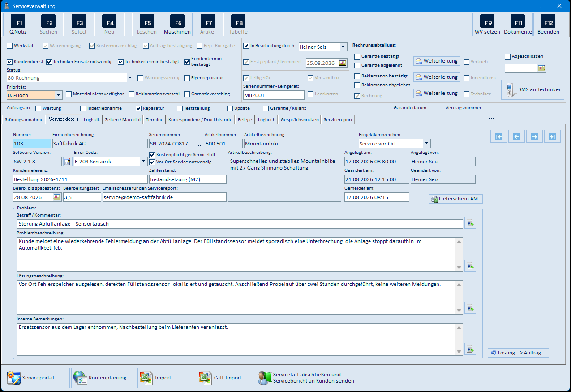Open the Priorität dropdown 03-Hoch
Image resolution: width=571 pixels, height=392 pixels.
[x=59, y=95]
